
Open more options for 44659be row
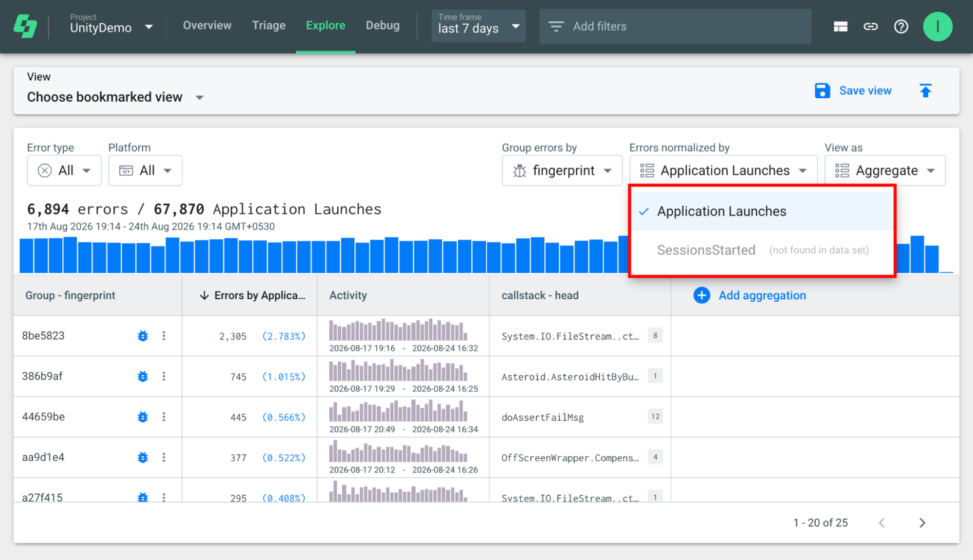tap(164, 417)
